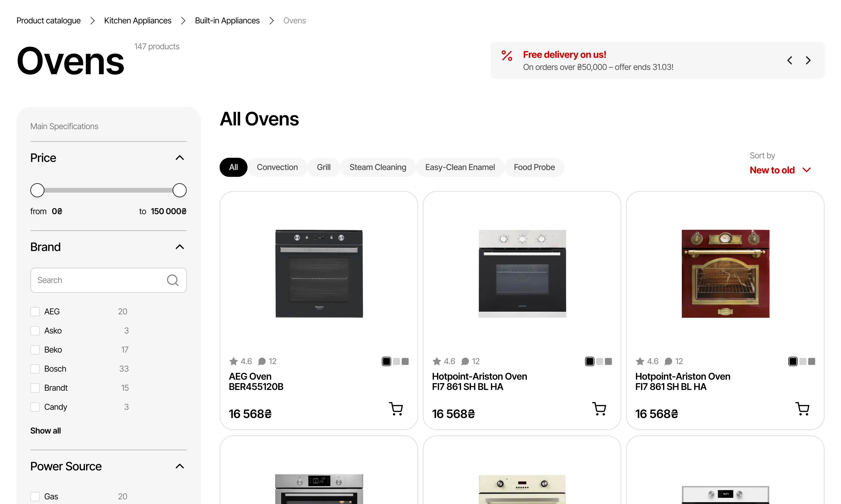Select the Convection filter tab
841x504 pixels.
coord(277,167)
